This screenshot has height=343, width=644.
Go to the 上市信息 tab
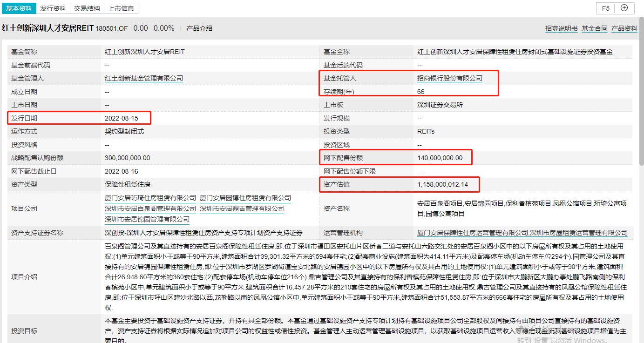coord(121,8)
